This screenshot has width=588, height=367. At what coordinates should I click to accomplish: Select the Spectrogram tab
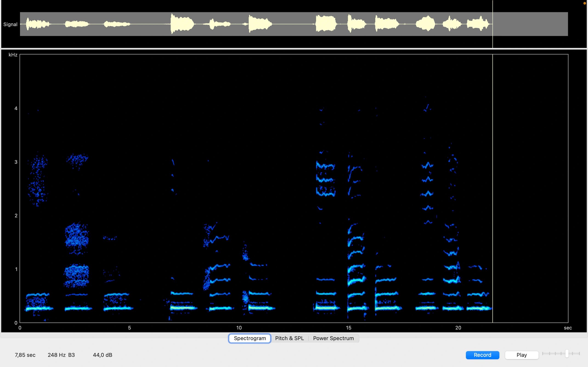(x=249, y=338)
